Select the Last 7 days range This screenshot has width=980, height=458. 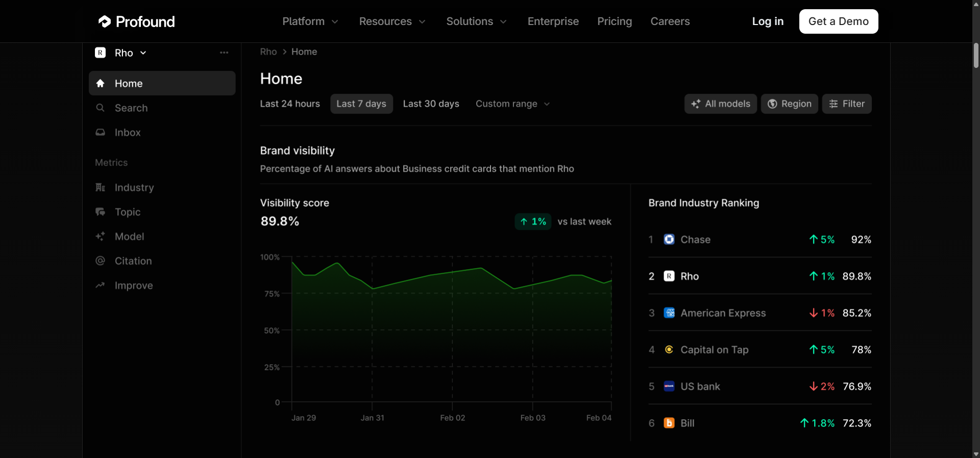tap(361, 104)
